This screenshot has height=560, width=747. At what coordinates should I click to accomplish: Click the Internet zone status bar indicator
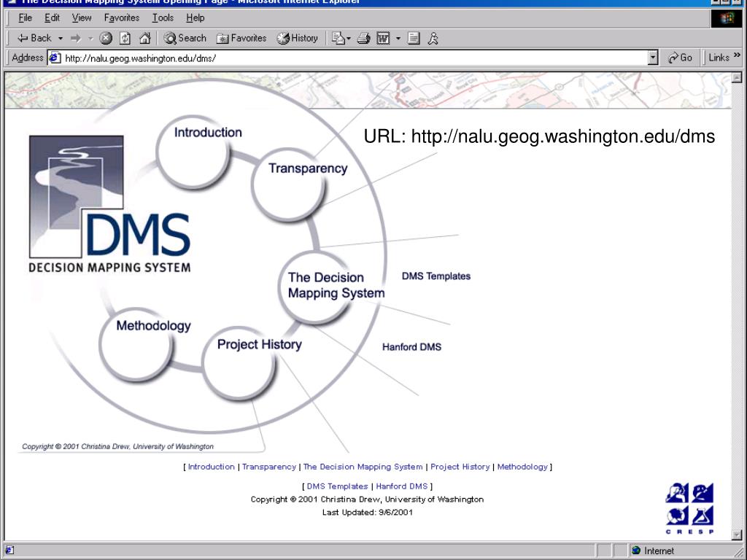tap(653, 551)
